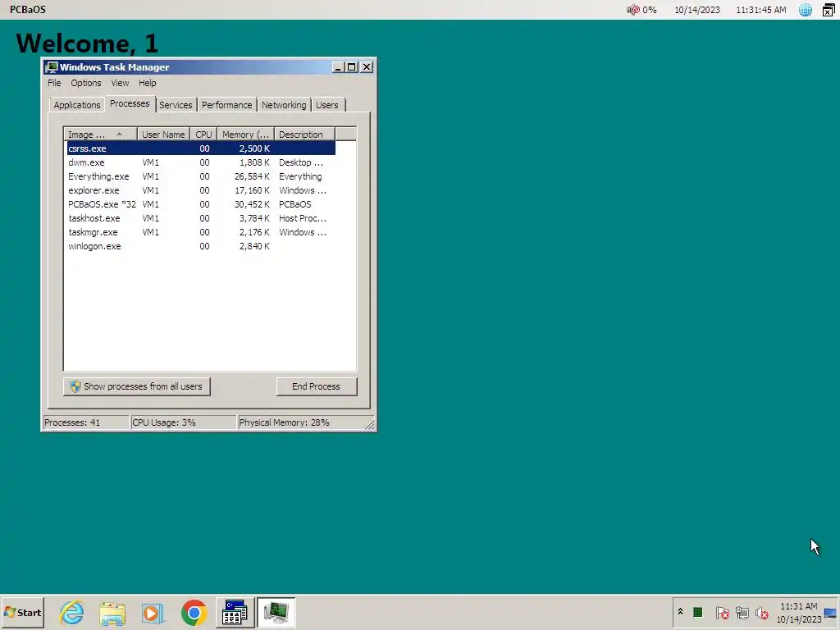
Task: Click the network tray icon
Action: (x=742, y=612)
